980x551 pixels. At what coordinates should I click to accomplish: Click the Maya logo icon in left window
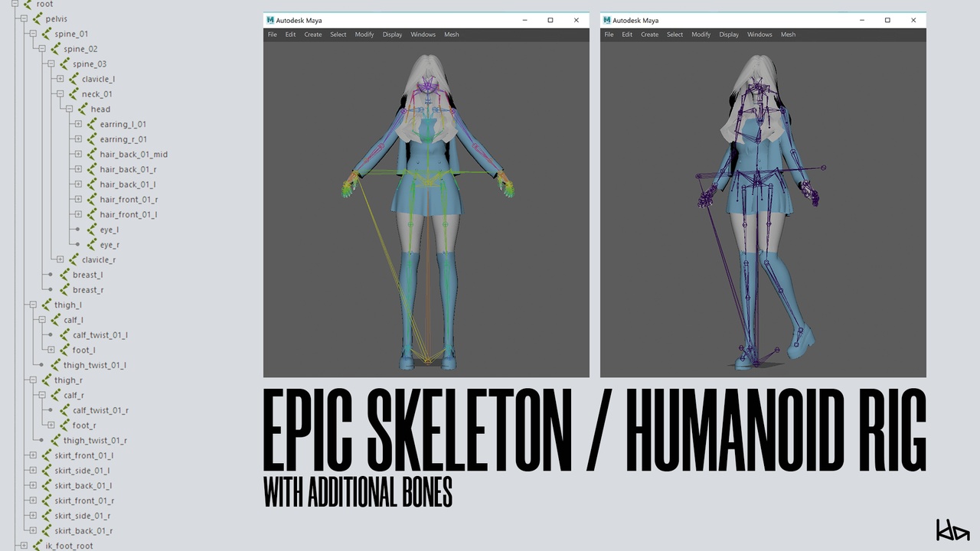click(270, 20)
